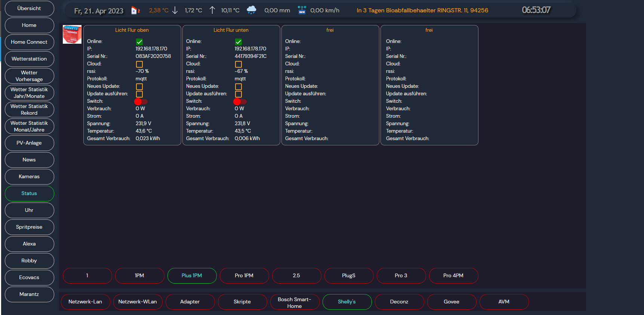Open the Robby page
644x315 pixels.
coord(29,260)
